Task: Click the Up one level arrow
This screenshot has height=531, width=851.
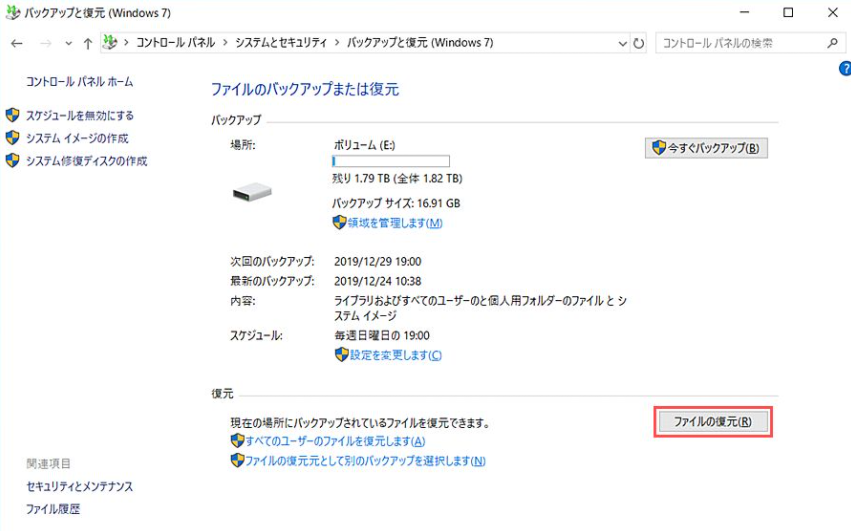Action: point(88,44)
